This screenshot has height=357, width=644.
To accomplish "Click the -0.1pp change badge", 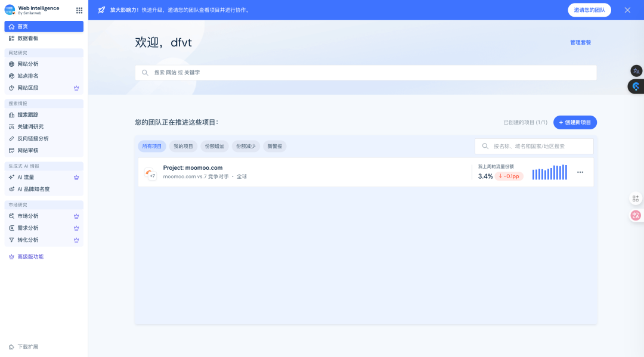I will pyautogui.click(x=509, y=176).
